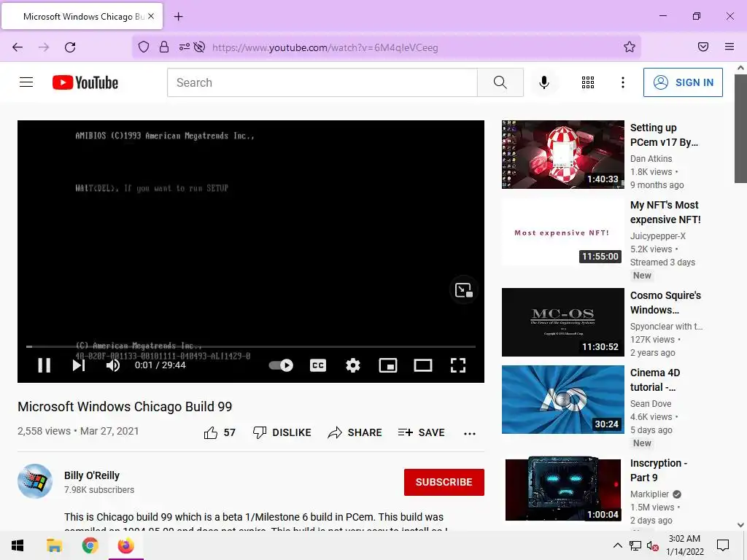The height and width of the screenshot is (560, 747).
Task: Open Billy O'Reilly channel avatar
Action: (35, 481)
